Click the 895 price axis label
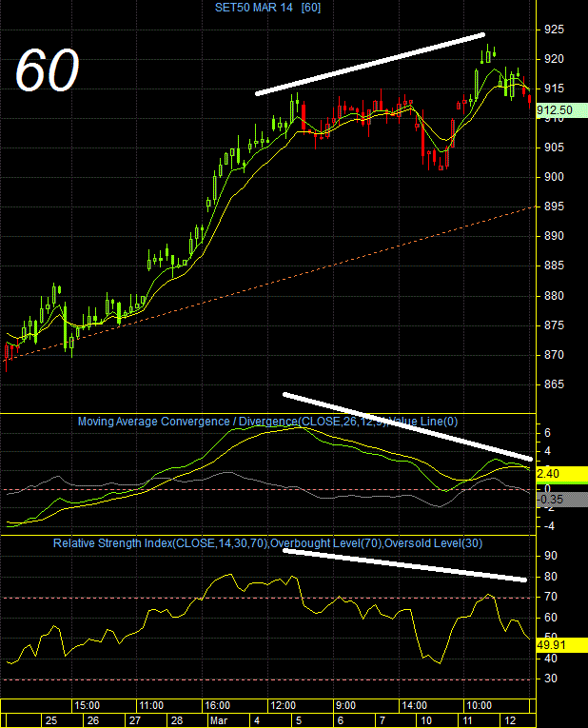This screenshot has height=728, width=588. pos(554,207)
